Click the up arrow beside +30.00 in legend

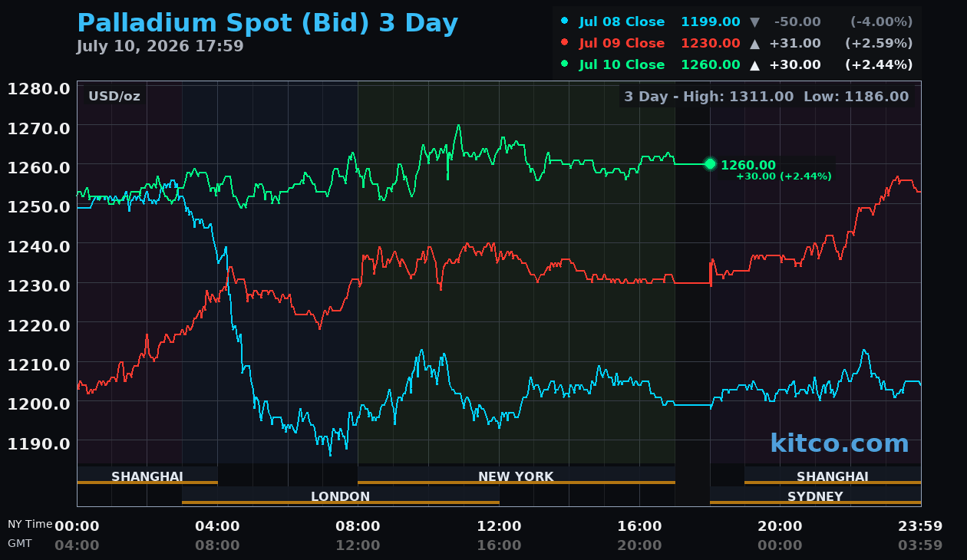click(x=755, y=65)
